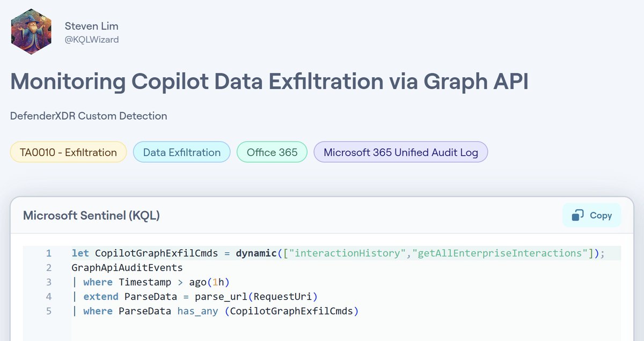Screen dimensions: 644x341
Task: Click the DefenderXDR Custom Detection subtitle
Action: click(x=89, y=116)
